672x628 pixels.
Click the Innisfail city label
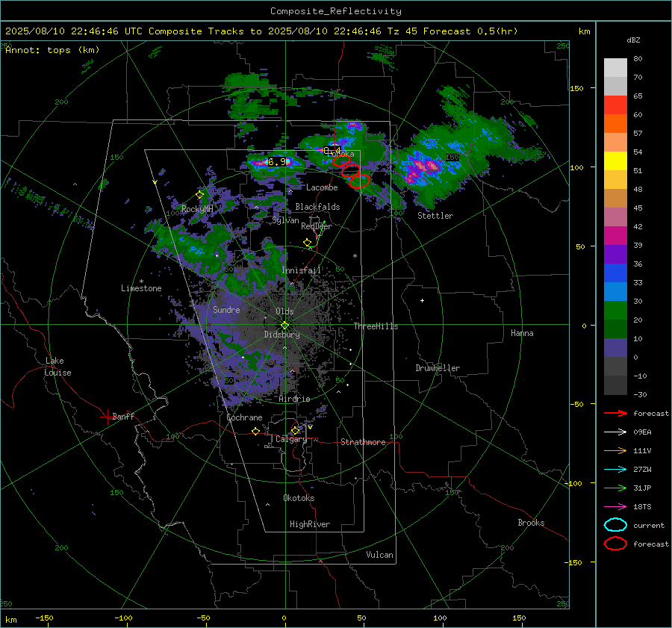point(302,270)
